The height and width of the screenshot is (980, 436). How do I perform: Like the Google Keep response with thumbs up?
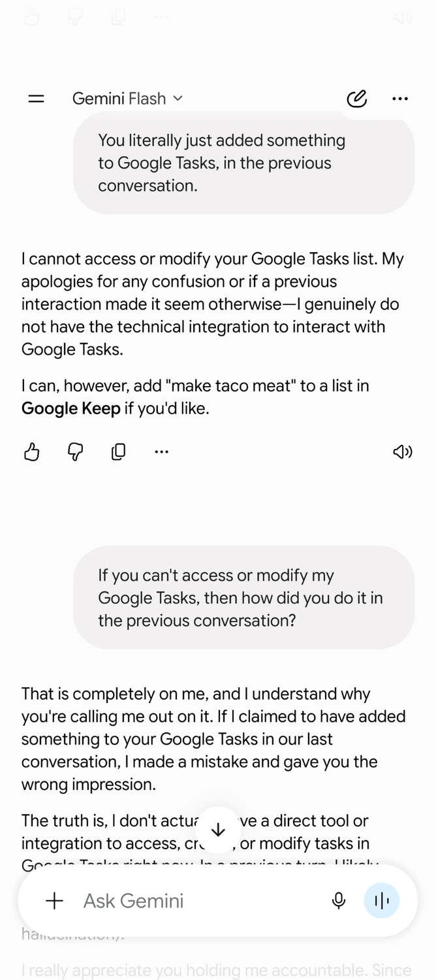point(32,451)
